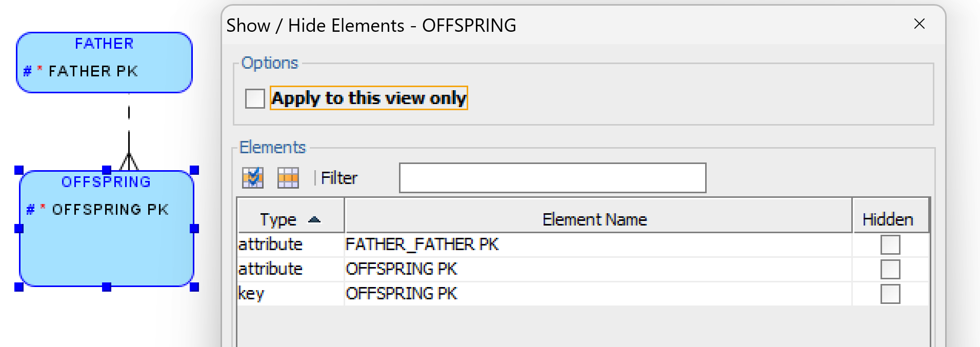Click the Hidden column header
This screenshot has width=980, height=347.
click(x=888, y=219)
